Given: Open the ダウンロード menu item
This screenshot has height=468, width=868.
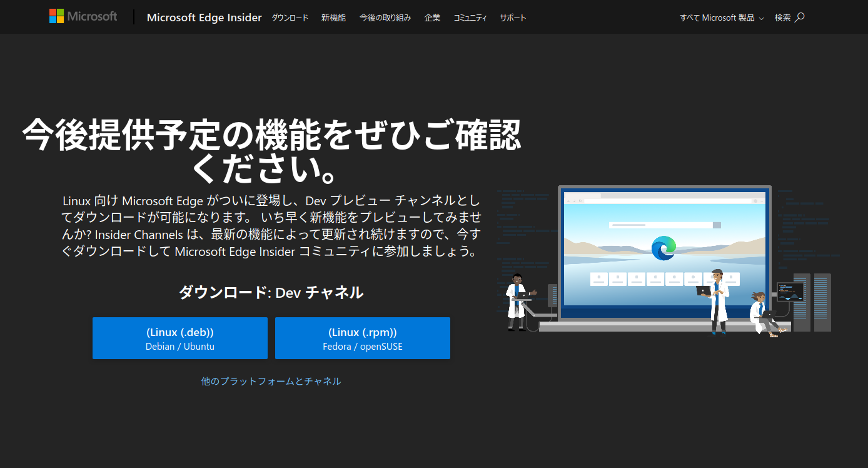Looking at the screenshot, I should click(x=290, y=18).
